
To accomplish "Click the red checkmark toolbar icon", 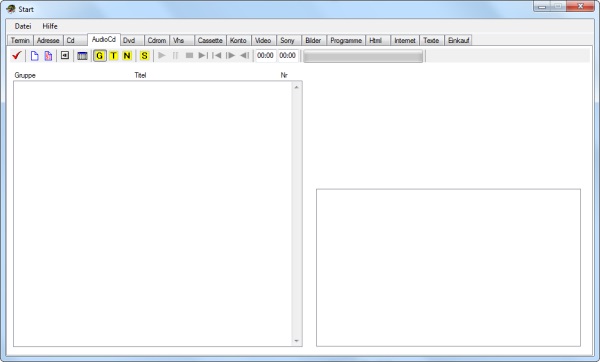I will pyautogui.click(x=16, y=55).
